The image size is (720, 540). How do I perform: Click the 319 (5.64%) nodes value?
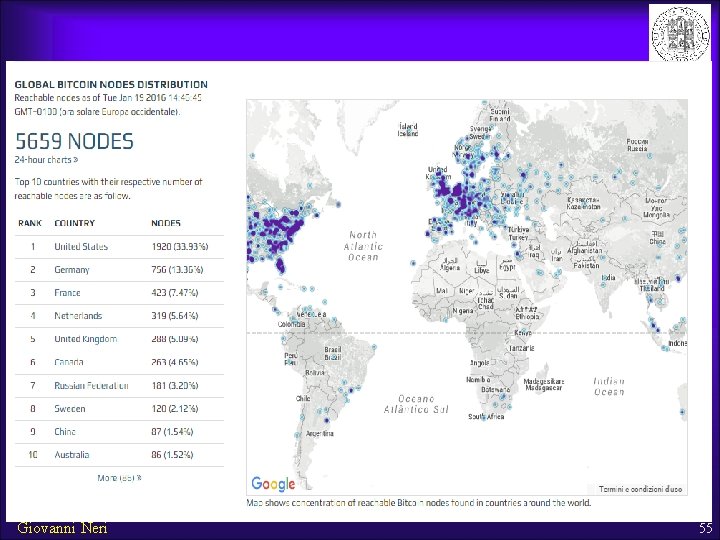tap(174, 315)
